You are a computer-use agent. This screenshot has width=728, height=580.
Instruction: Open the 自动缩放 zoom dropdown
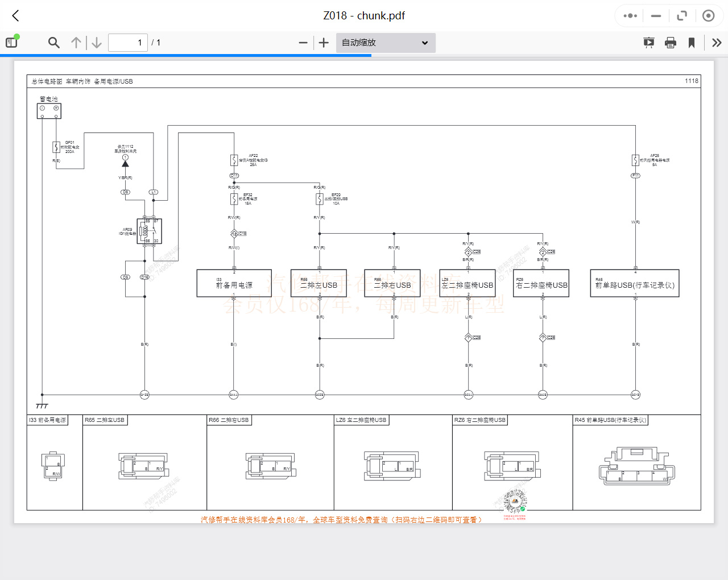pos(385,43)
